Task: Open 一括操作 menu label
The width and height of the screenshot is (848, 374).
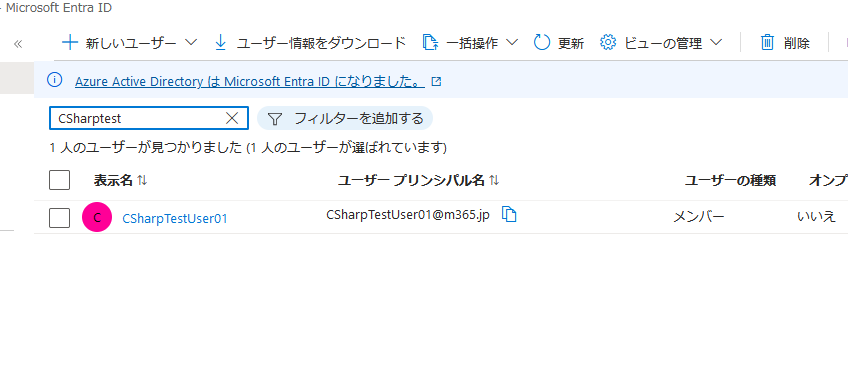Action: [x=472, y=43]
